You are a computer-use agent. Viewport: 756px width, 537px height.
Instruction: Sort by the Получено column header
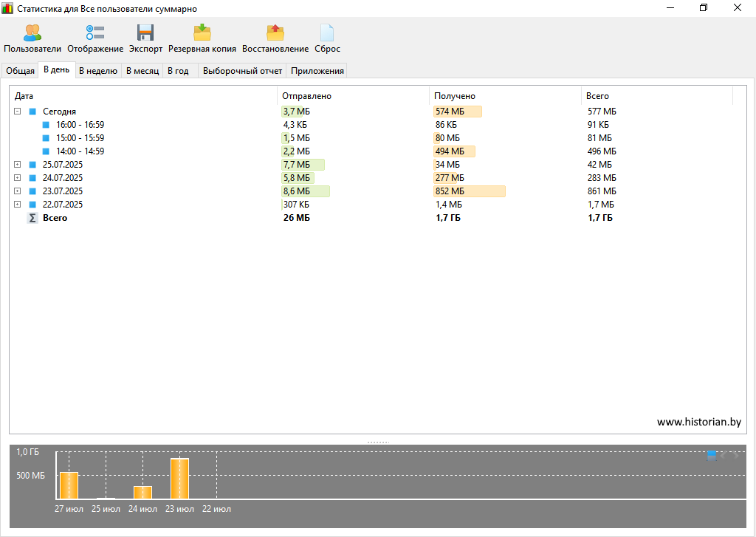pos(455,96)
